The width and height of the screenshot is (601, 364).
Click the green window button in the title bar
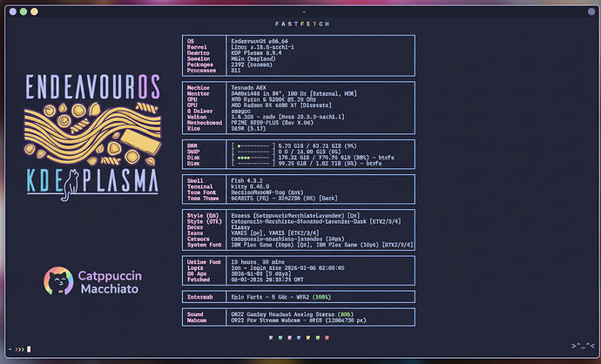point(24,11)
